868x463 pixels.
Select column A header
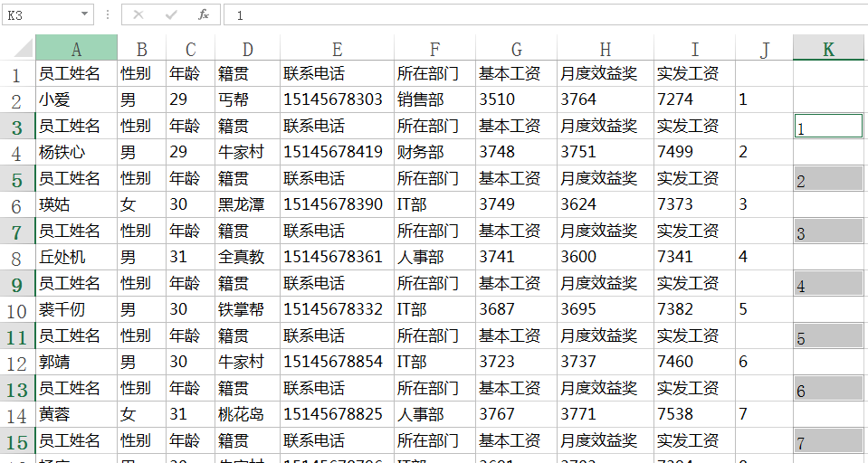(x=76, y=48)
